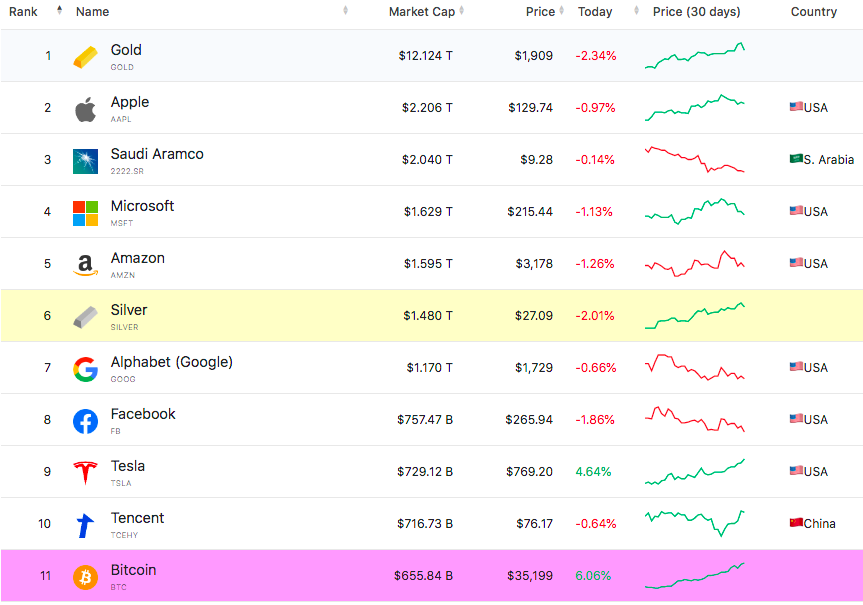This screenshot has width=863, height=605.
Task: Click the Bitcoin logo icon
Action: (85, 577)
